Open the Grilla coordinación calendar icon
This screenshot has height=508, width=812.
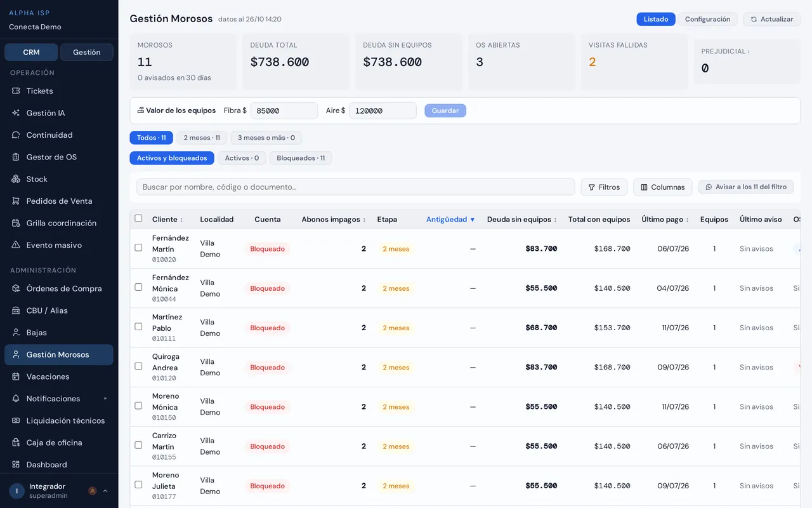tap(16, 223)
